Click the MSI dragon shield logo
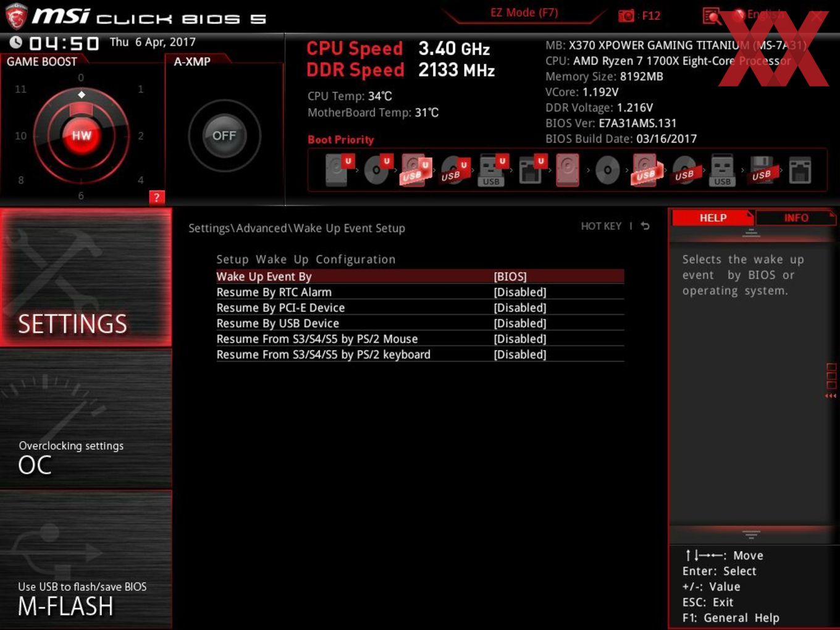This screenshot has height=630, width=840. (x=16, y=16)
